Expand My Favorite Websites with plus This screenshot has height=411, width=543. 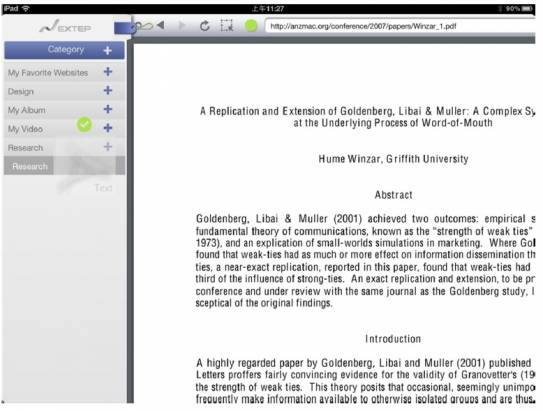tap(108, 72)
